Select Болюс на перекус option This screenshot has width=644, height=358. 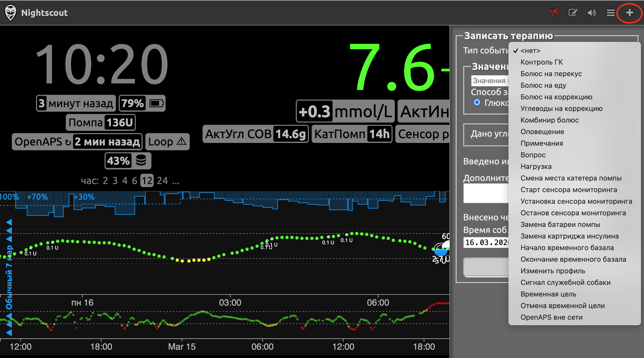[574, 74]
